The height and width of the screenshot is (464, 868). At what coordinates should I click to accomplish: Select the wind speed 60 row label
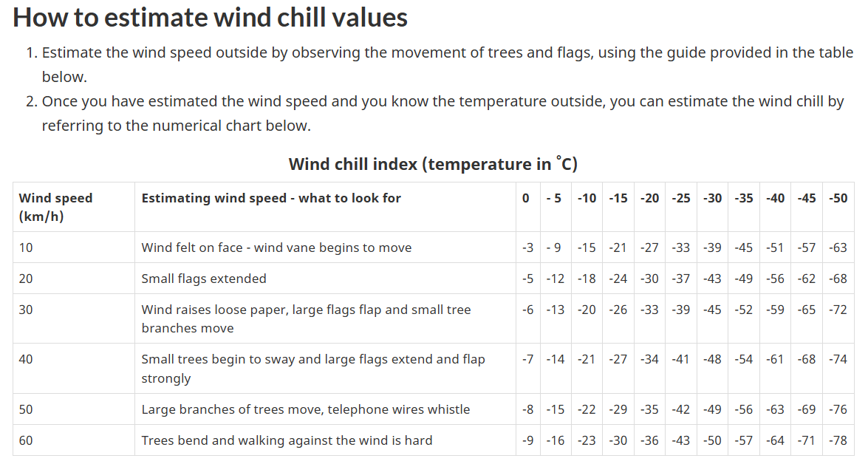point(26,440)
